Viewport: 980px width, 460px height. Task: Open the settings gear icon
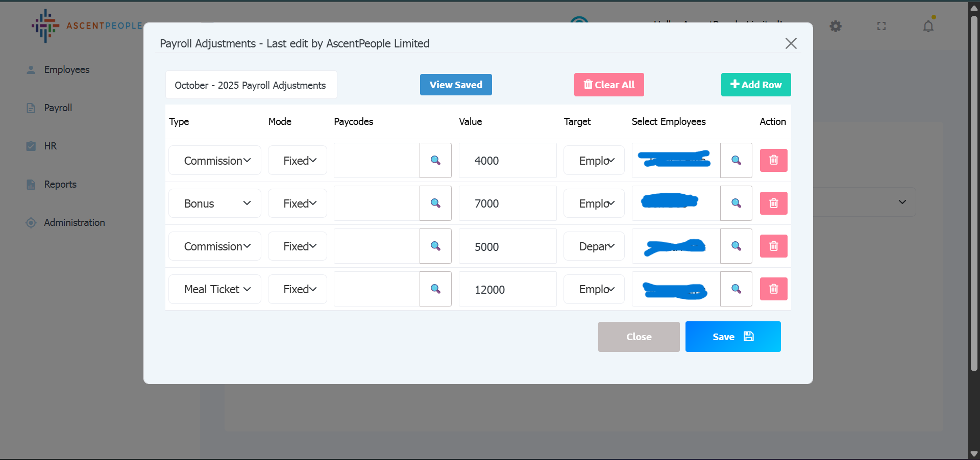point(835,26)
